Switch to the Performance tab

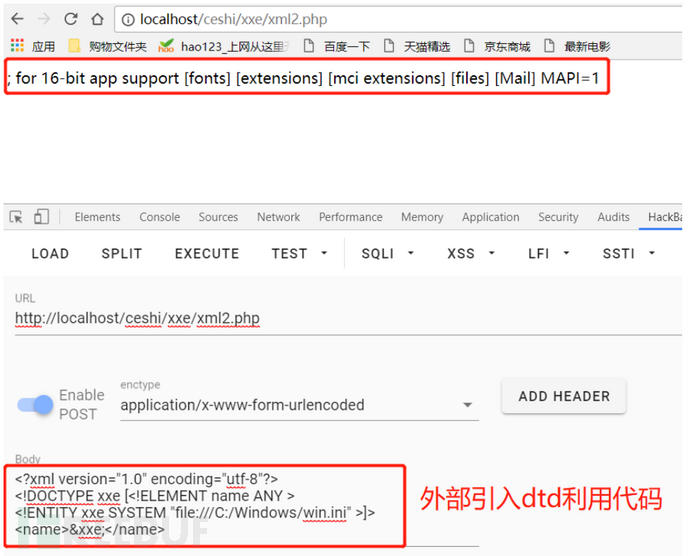(351, 217)
